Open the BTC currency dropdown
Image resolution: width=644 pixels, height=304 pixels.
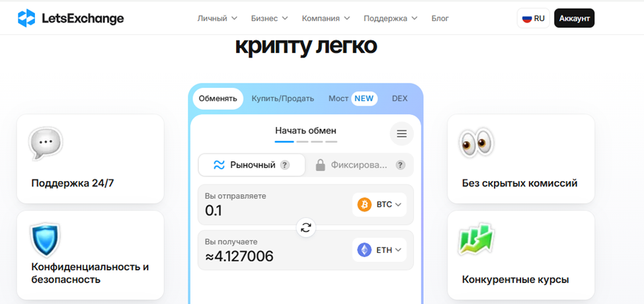coord(380,204)
